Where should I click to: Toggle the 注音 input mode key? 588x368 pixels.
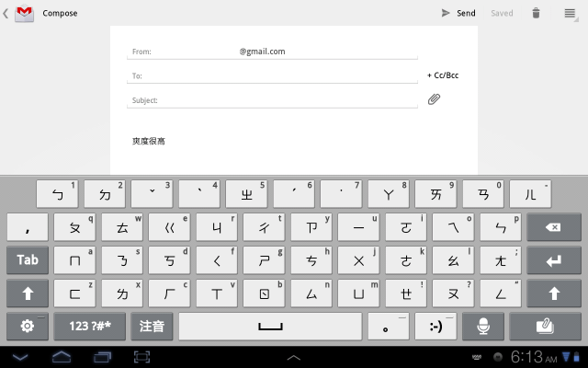[152, 327]
